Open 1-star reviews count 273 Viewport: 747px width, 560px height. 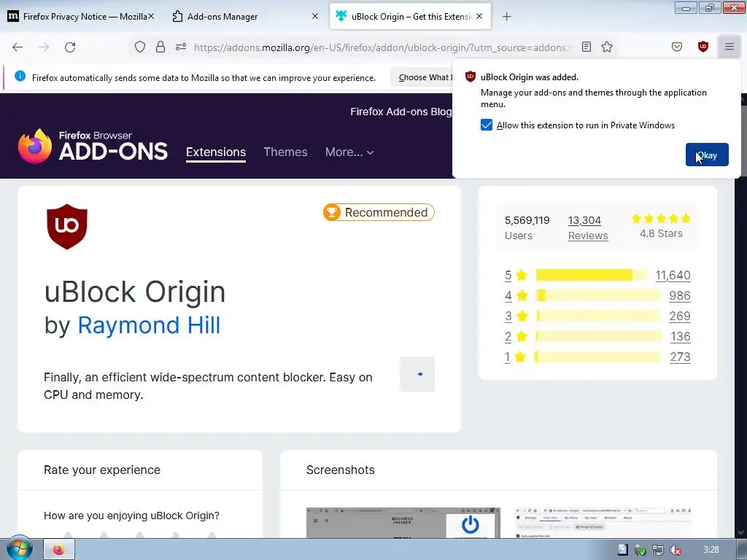point(680,357)
